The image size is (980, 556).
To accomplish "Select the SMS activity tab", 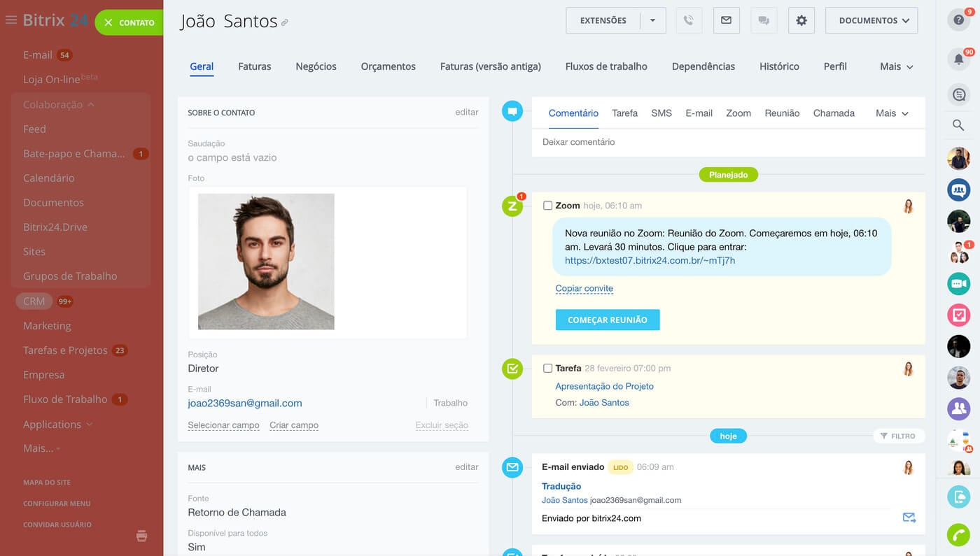I will 661,113.
